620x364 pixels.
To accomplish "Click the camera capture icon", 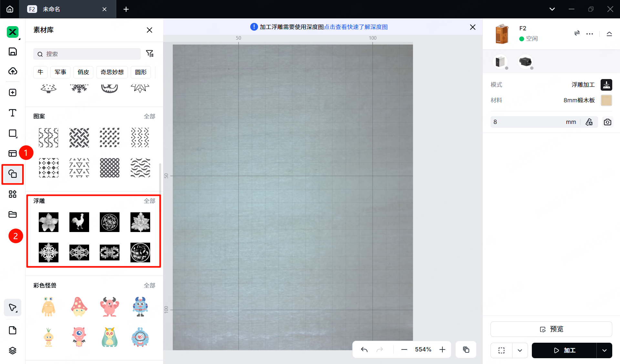I will [x=607, y=122].
